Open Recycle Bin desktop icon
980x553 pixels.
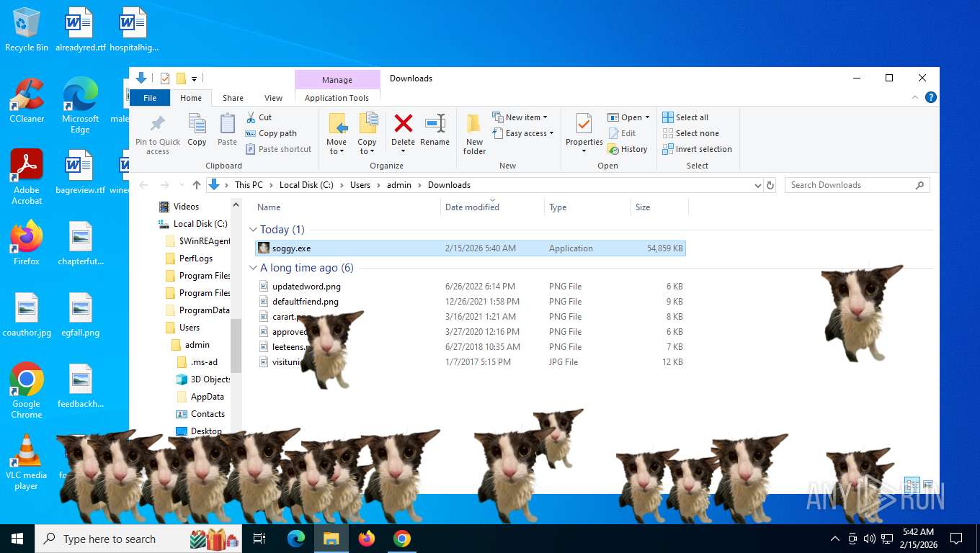pyautogui.click(x=27, y=30)
